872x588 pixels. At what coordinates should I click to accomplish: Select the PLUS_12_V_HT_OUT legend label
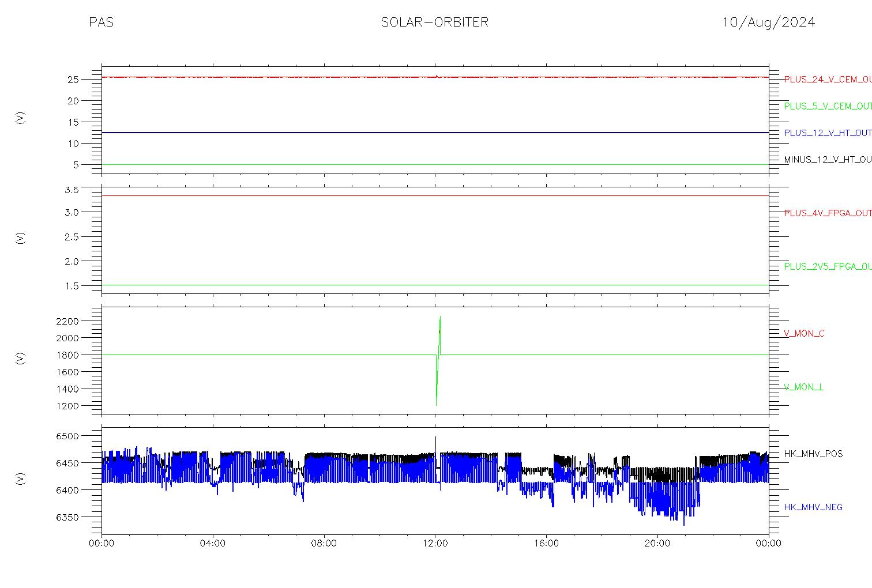pos(828,133)
